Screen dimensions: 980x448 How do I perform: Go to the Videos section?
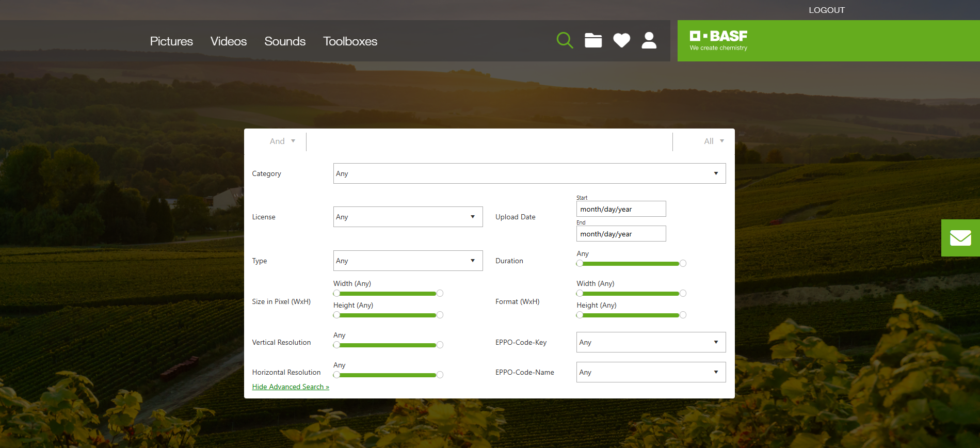[x=228, y=41]
